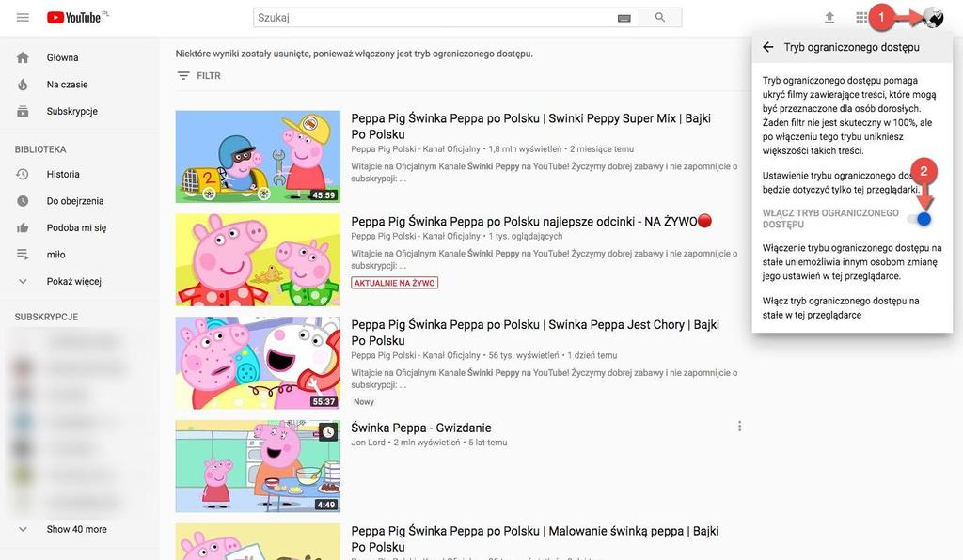The height and width of the screenshot is (560, 963).
Task: Click AKTUALNIE NA ŻYWO badge
Action: coord(394,283)
